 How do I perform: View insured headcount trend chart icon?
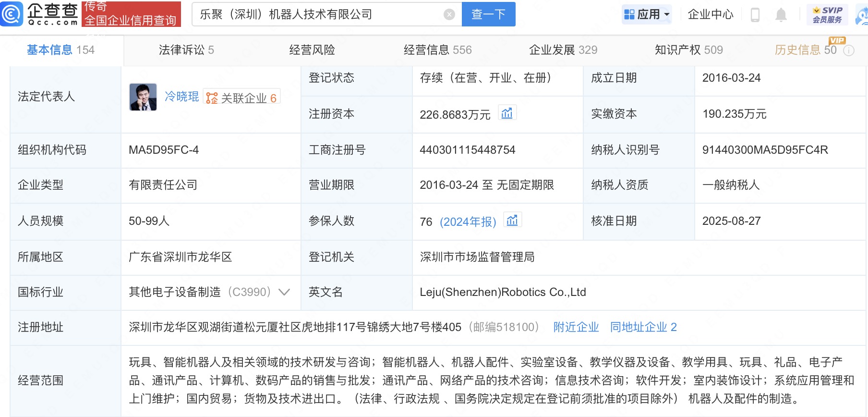pos(512,221)
